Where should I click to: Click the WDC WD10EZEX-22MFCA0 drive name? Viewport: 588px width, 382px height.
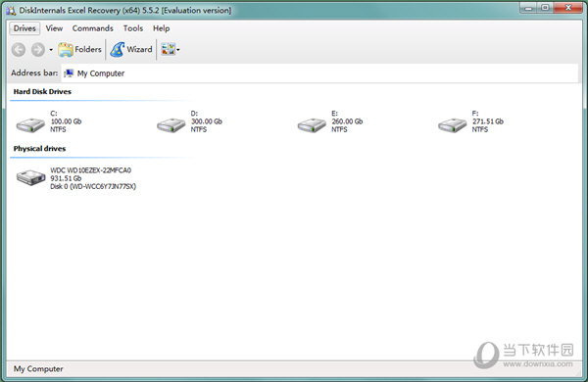point(91,170)
